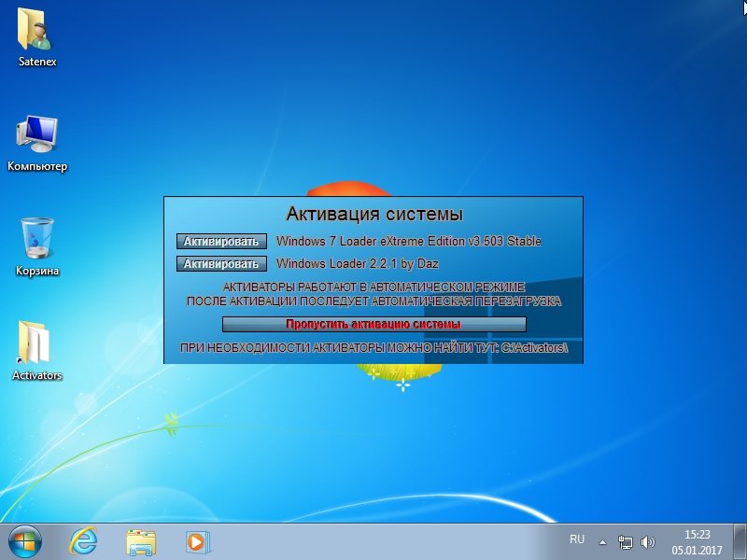The image size is (747, 560).
Task: Open the Windows Start menu orb
Action: click(25, 542)
